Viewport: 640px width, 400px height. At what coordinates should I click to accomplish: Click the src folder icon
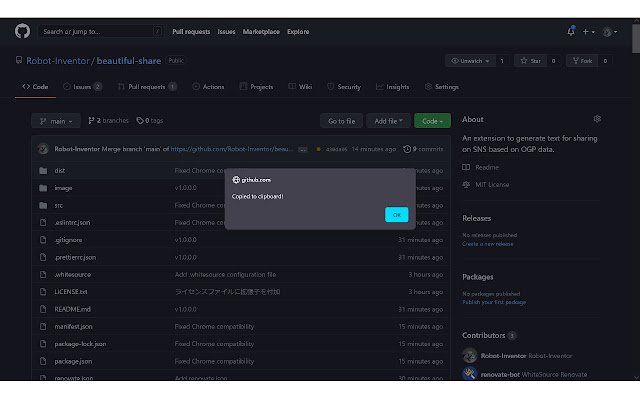coord(43,205)
